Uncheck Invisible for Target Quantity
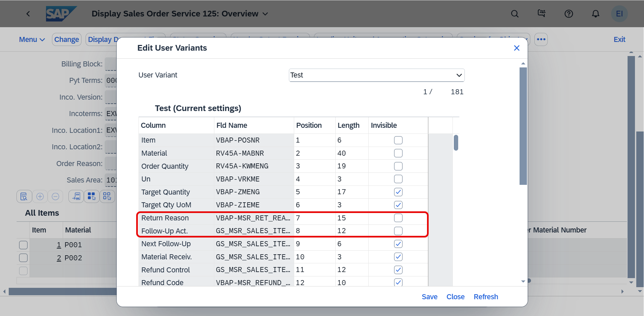Image resolution: width=644 pixels, height=316 pixels. point(398,192)
